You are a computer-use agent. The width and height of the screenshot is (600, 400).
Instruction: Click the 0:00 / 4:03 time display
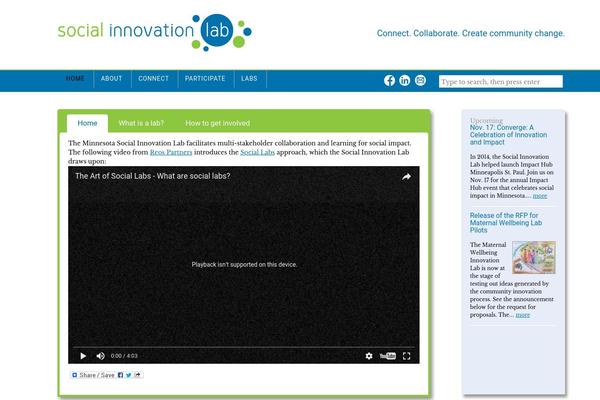pos(124,356)
